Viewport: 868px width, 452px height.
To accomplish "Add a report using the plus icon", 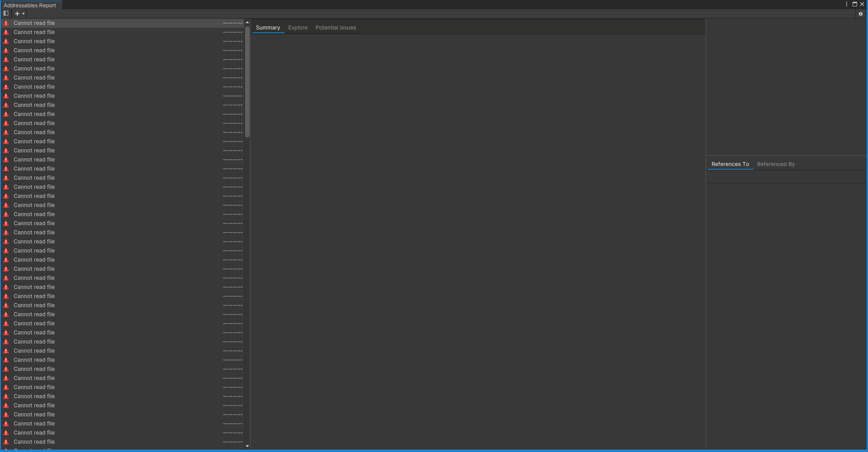I will pyautogui.click(x=16, y=14).
